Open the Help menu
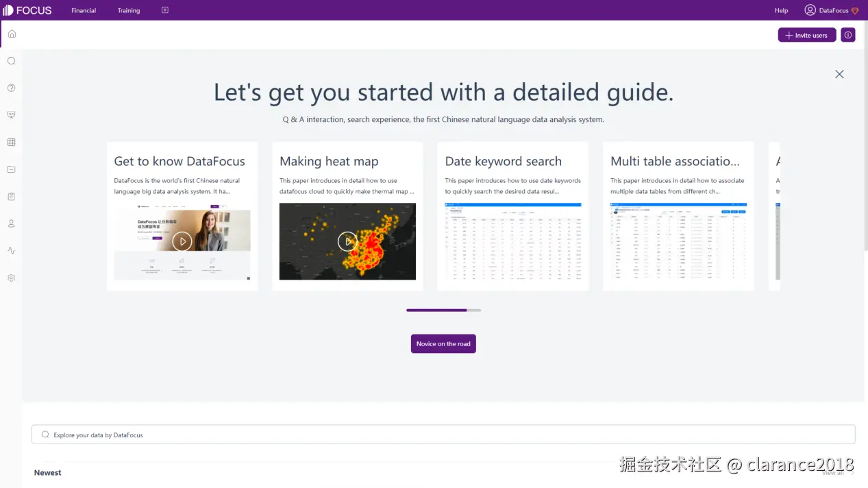 (x=781, y=11)
